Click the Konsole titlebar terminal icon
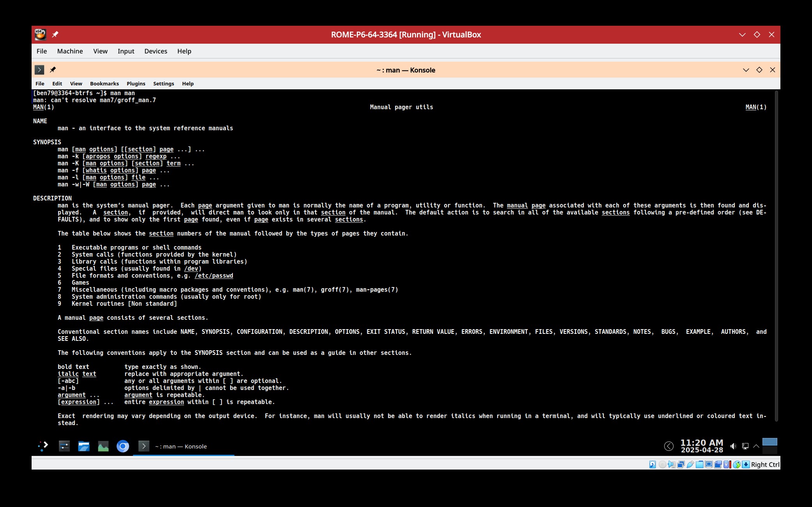 click(x=39, y=70)
